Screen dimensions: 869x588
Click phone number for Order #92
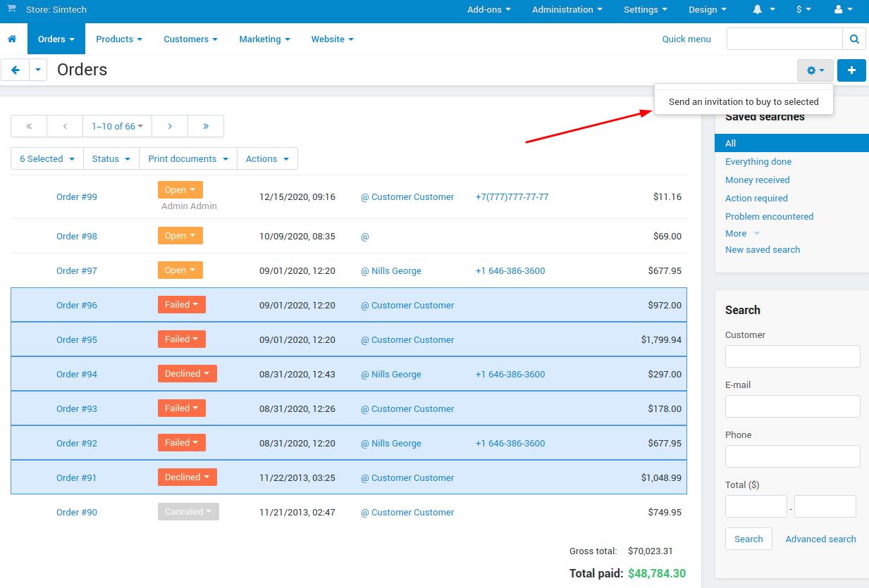point(510,444)
